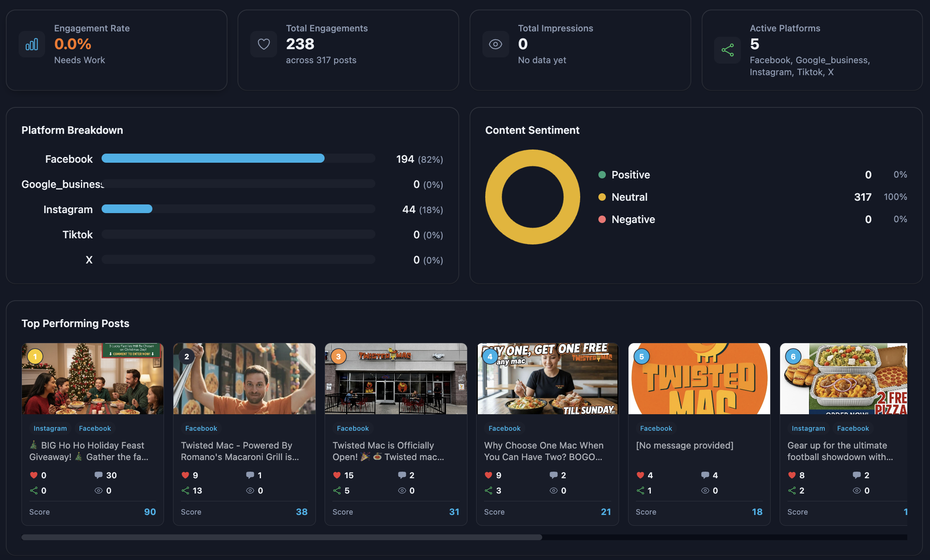Click the Neutral sentiment yellow dot
Viewport: 930px width, 560px height.
(x=602, y=197)
